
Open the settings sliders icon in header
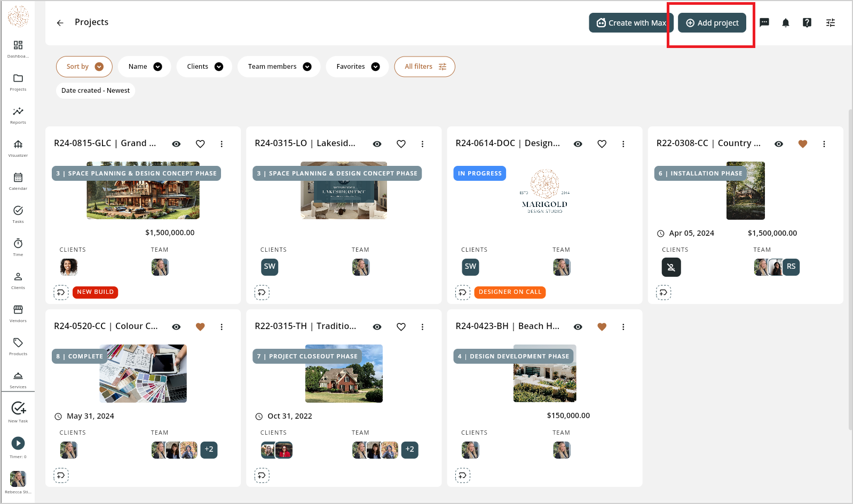(831, 22)
